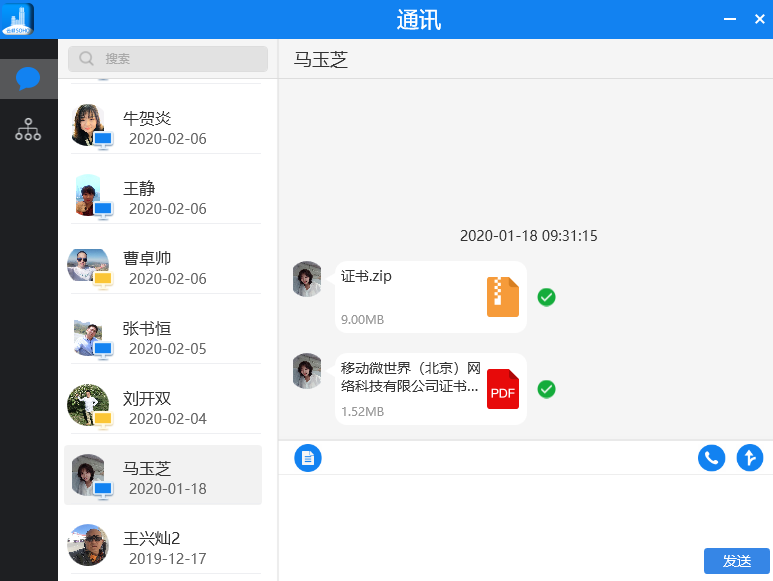This screenshot has height=581, width=773.
Task: Start a voice call with phone icon
Action: pyautogui.click(x=711, y=458)
